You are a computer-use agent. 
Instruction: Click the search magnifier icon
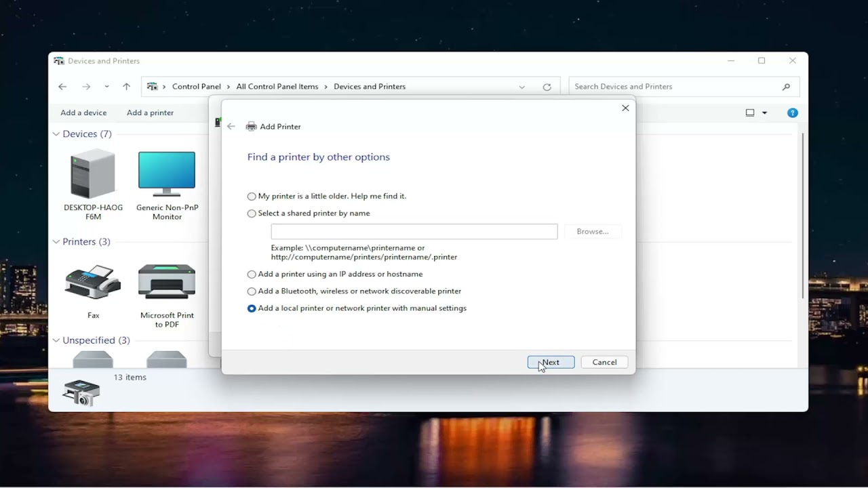click(x=786, y=87)
